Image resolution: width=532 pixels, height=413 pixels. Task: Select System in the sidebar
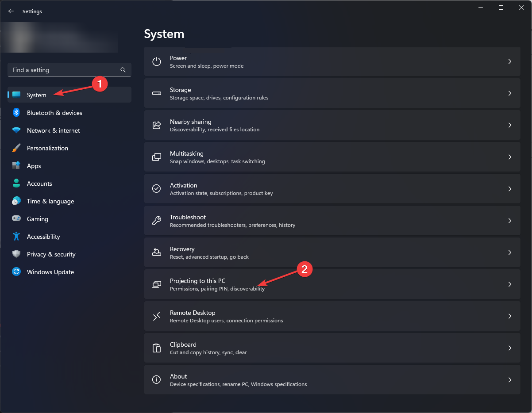point(69,95)
